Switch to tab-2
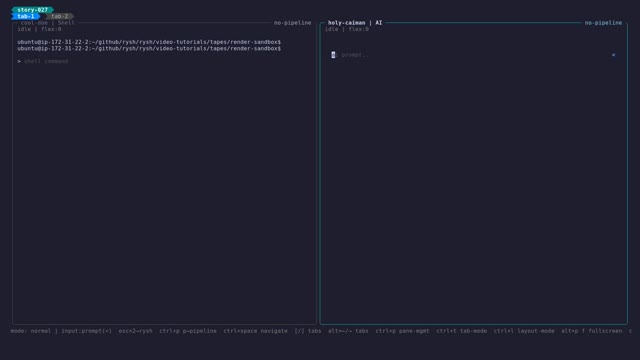This screenshot has width=640, height=360. pos(60,16)
